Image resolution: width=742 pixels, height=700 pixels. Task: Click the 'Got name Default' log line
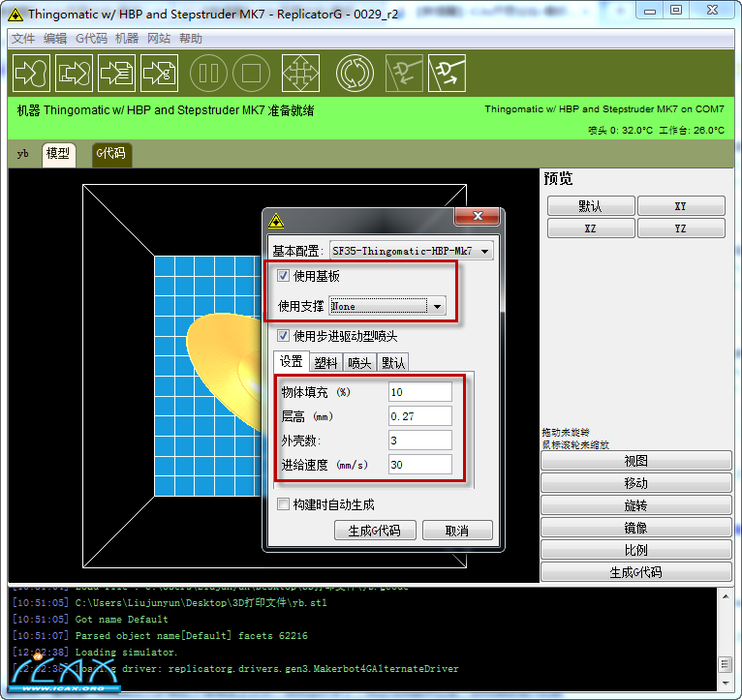click(x=122, y=619)
